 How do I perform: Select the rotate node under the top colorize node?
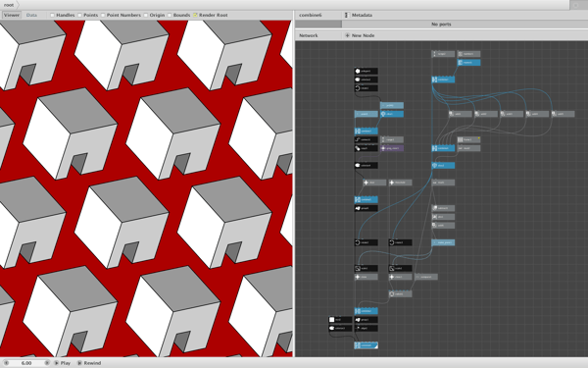366,88
